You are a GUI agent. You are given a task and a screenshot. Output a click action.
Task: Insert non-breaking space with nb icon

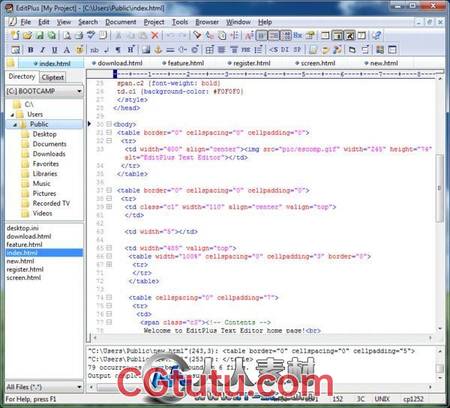click(94, 50)
